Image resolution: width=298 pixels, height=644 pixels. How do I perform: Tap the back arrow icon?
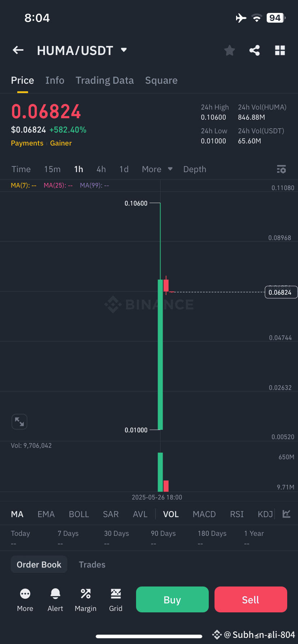click(x=18, y=50)
